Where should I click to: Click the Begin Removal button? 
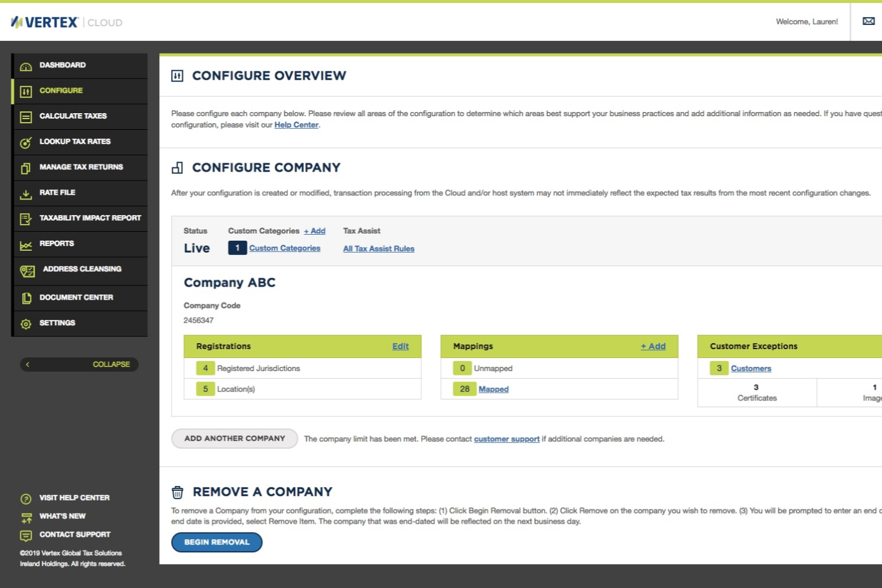216,542
